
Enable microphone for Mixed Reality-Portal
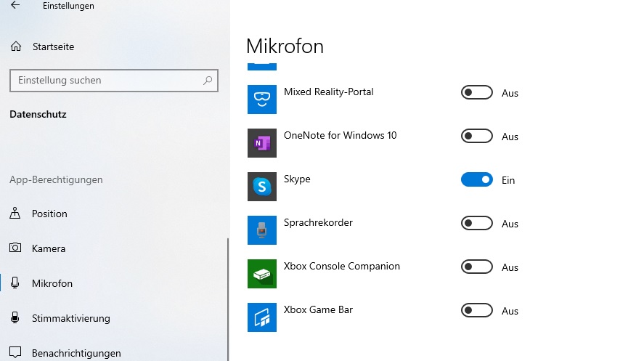tap(477, 92)
